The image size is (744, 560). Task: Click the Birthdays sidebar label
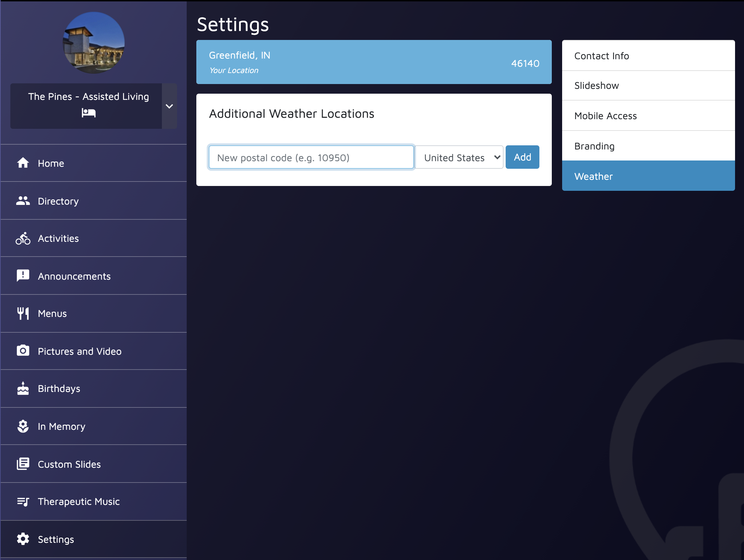click(x=59, y=388)
